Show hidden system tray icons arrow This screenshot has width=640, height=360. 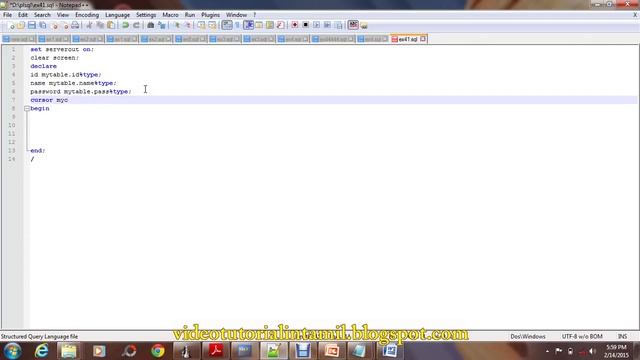[x=547, y=351]
